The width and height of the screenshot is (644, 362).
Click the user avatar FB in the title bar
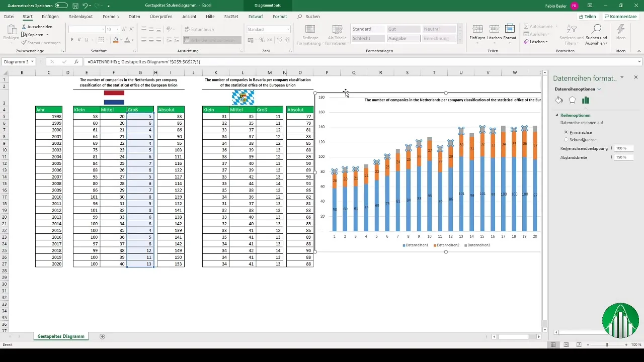(x=575, y=6)
